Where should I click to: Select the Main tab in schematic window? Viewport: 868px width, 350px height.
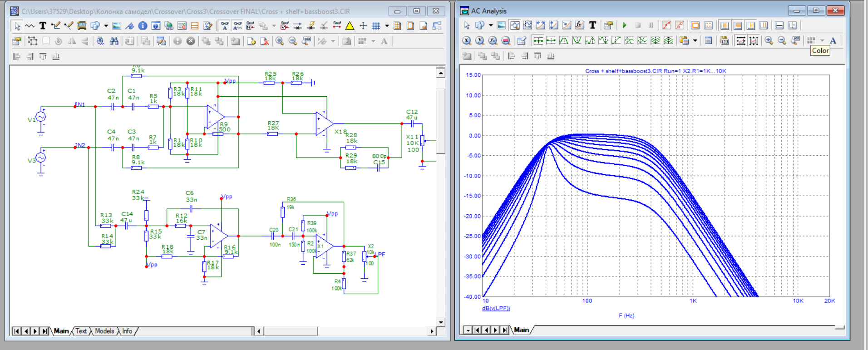[x=61, y=331]
